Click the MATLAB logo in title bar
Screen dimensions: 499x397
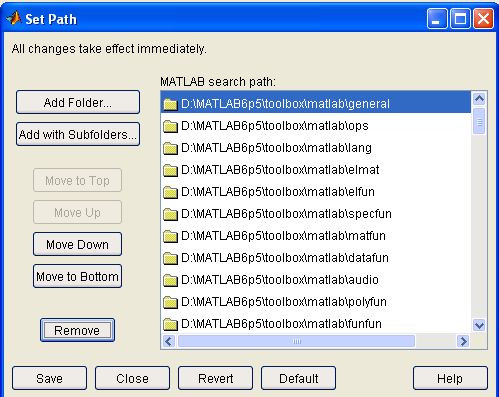pyautogui.click(x=14, y=18)
